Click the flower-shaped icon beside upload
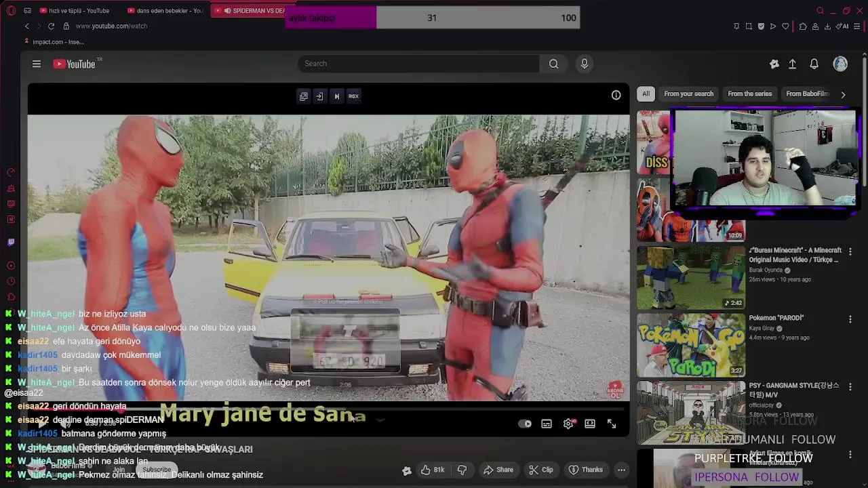This screenshot has height=488, width=868. (774, 64)
